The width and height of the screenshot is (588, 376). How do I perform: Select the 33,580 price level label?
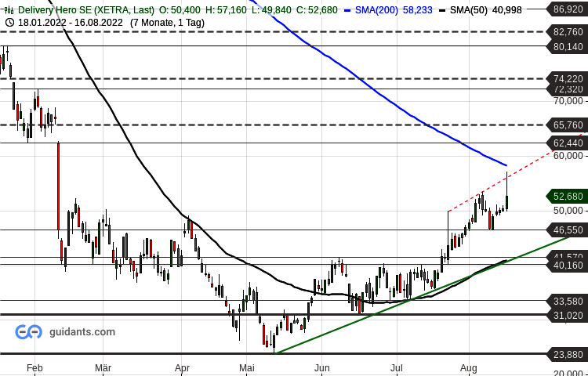coord(568,301)
